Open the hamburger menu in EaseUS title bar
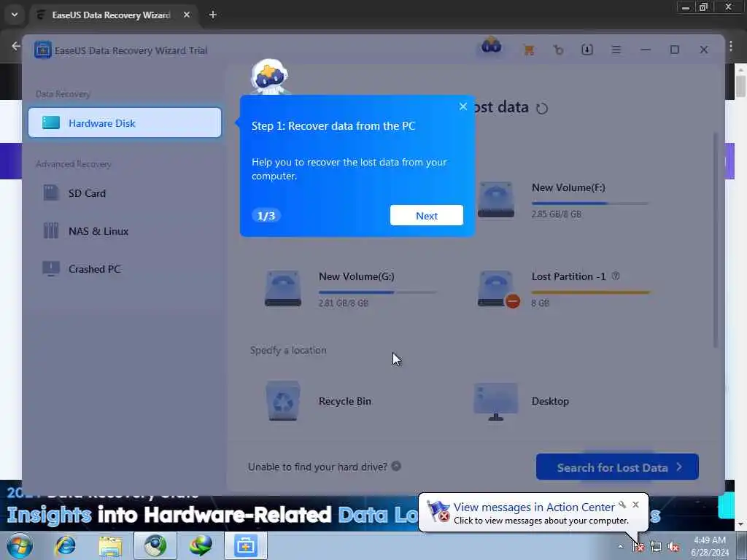Viewport: 747px width, 560px height. 616,50
